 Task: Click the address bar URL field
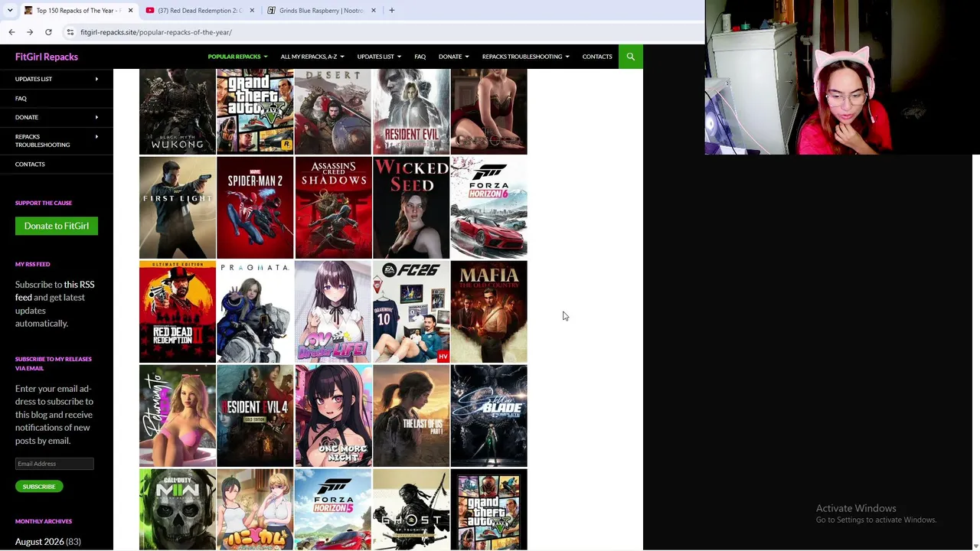pos(383,32)
